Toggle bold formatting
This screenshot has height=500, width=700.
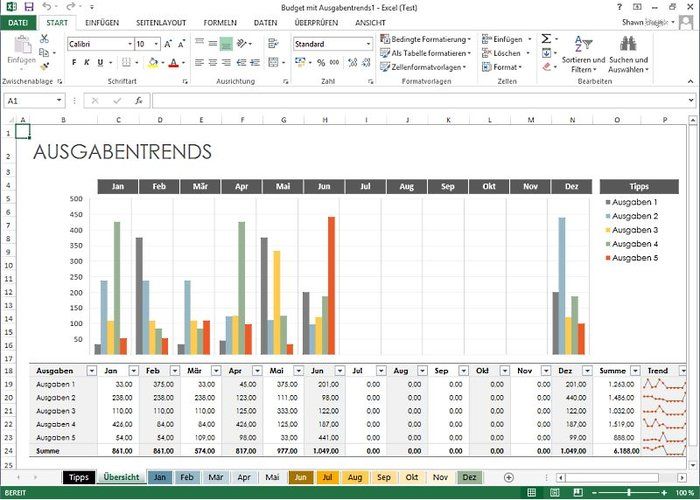[73, 62]
